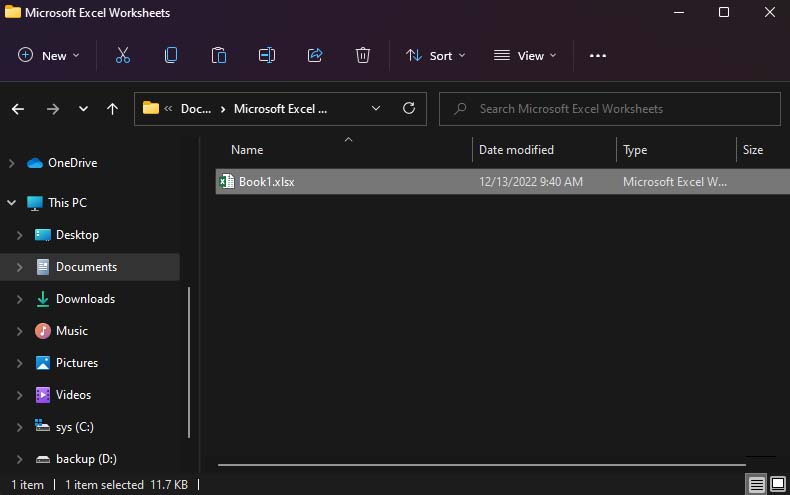Click the Cut scissors icon
Screen dimensions: 790x495
[122, 55]
